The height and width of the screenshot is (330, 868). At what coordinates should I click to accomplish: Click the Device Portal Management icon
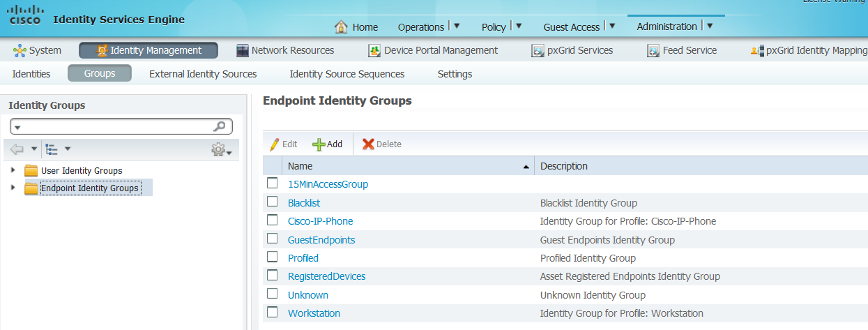[374, 50]
